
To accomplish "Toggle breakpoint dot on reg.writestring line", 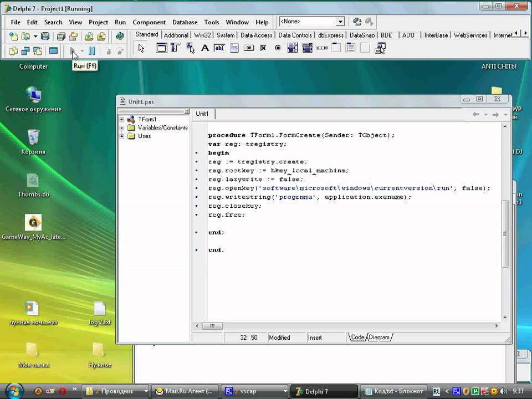I will (196, 197).
